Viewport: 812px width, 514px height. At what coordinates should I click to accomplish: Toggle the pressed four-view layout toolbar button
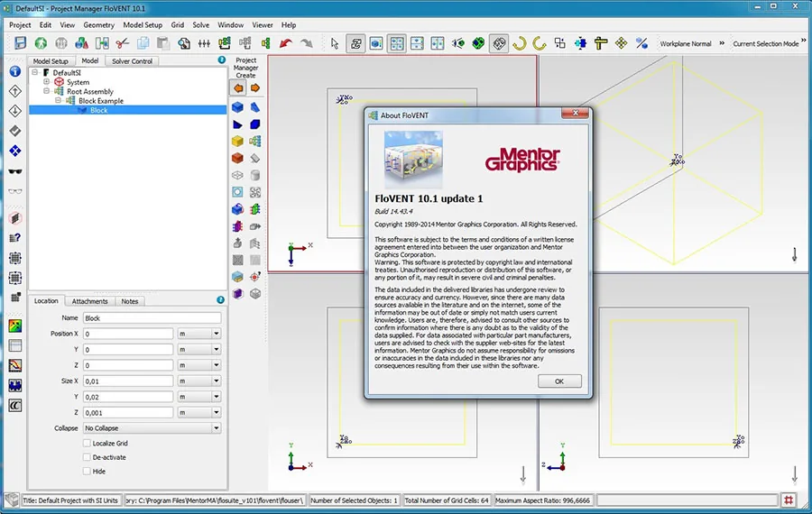(397, 43)
